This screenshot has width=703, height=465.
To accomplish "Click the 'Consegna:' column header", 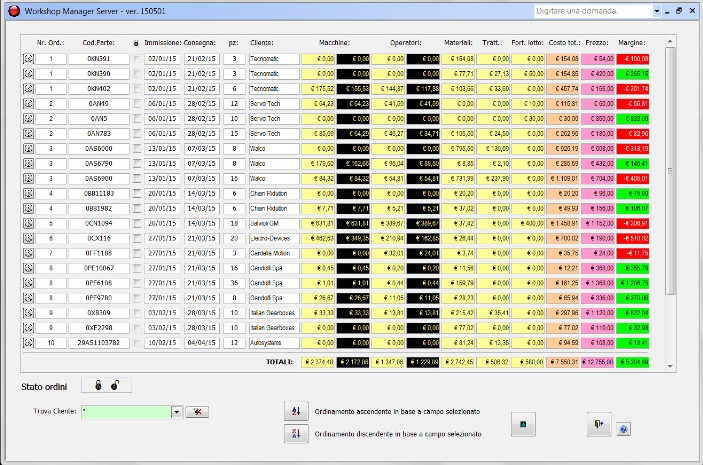I will click(200, 43).
